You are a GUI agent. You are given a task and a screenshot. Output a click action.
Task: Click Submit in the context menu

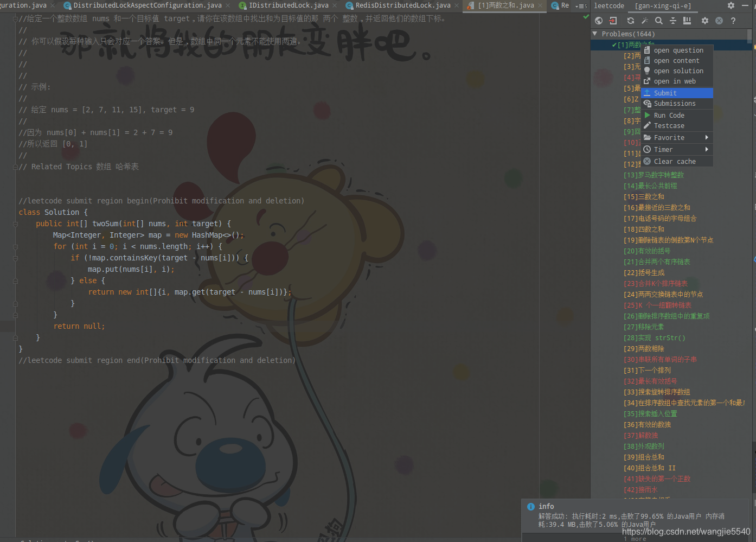click(x=677, y=93)
